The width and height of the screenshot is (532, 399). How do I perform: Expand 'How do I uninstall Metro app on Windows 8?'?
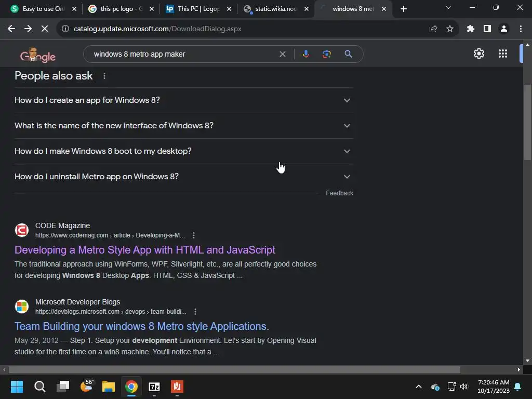coord(183,177)
